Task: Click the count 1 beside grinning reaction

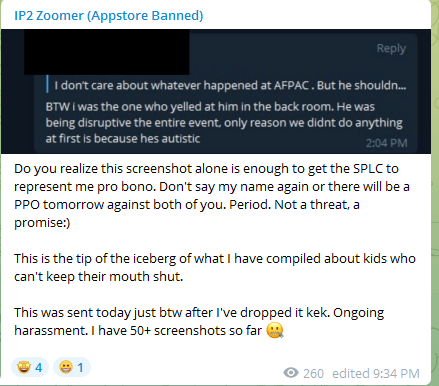Action: coord(80,368)
